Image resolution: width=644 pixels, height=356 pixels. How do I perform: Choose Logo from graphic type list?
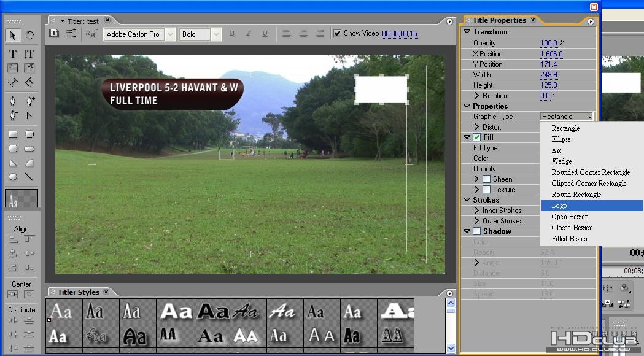pyautogui.click(x=592, y=205)
